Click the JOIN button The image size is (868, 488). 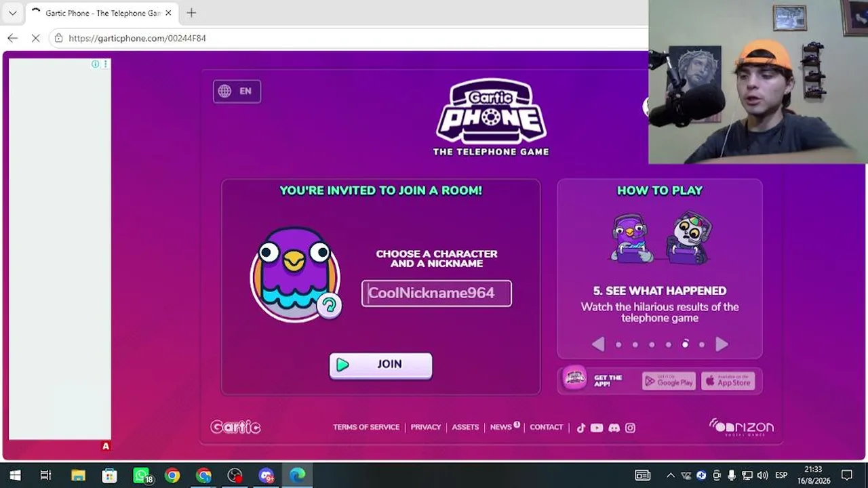pos(380,365)
